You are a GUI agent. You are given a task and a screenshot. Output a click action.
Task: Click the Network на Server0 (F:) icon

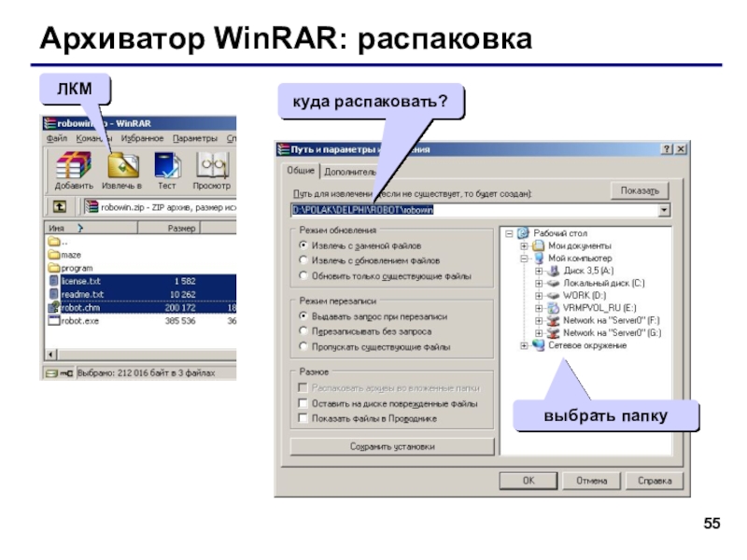pyautogui.click(x=553, y=320)
